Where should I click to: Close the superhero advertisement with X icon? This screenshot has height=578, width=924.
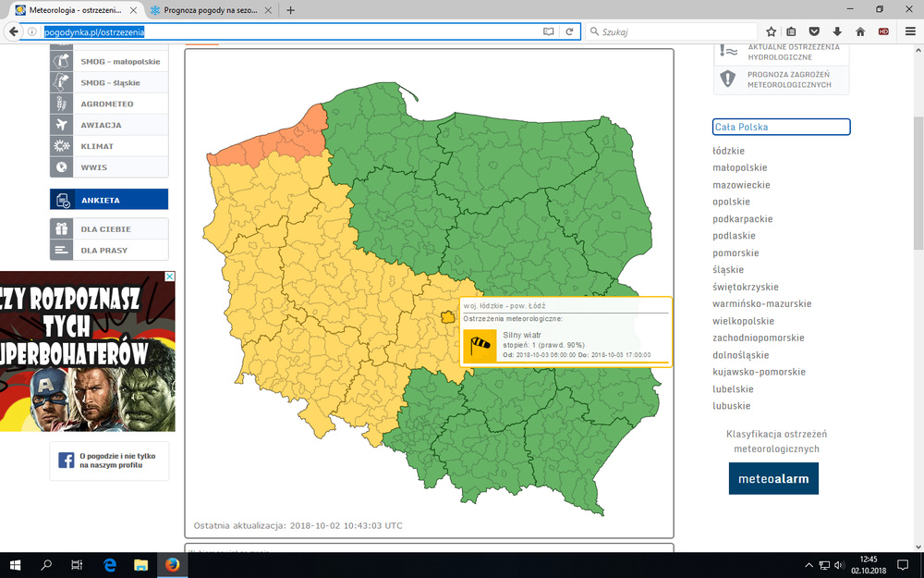coord(170,277)
